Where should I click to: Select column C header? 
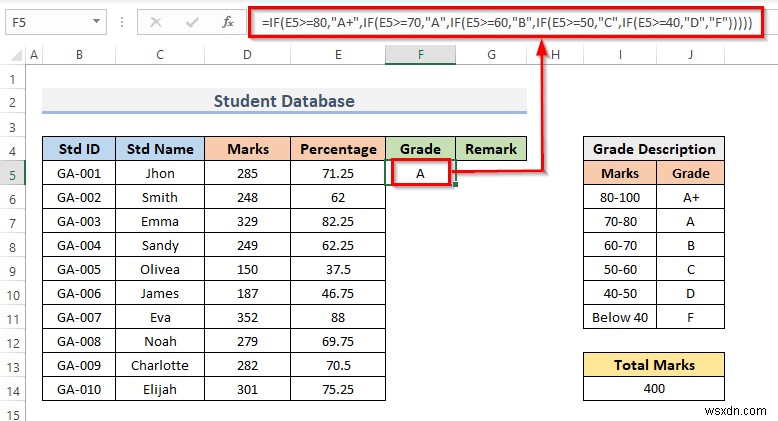tap(160, 55)
